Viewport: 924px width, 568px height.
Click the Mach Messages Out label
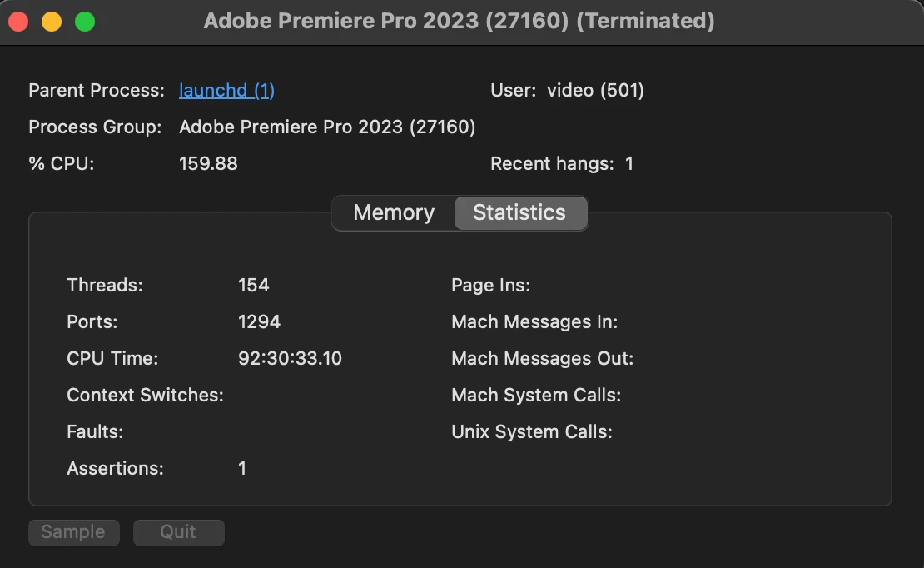(542, 359)
